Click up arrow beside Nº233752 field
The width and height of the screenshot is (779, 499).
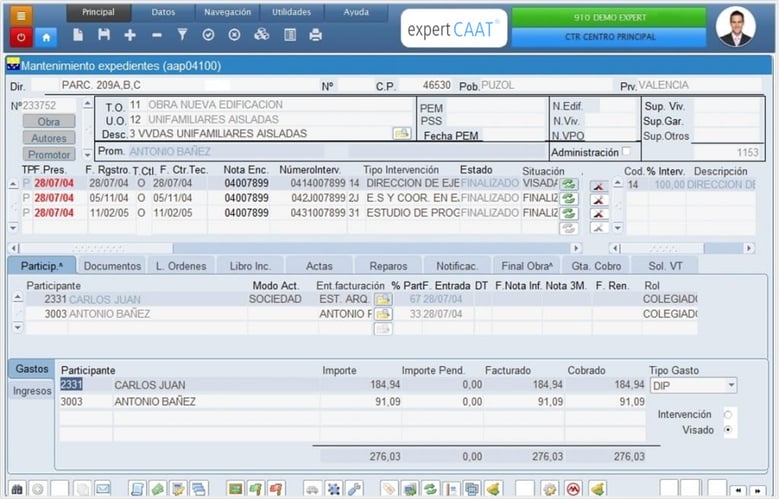[87, 104]
